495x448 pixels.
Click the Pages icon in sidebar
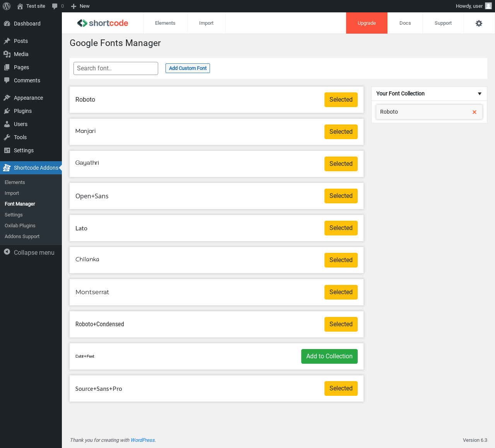coord(7,67)
